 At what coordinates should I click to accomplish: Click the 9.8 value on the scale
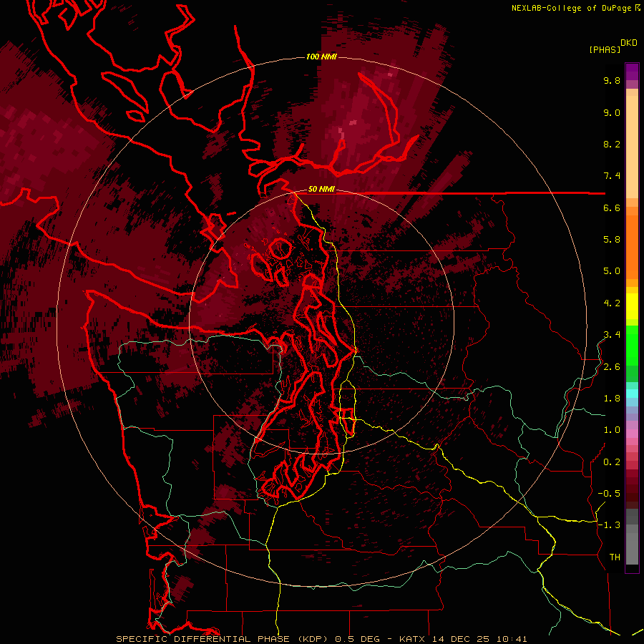pyautogui.click(x=612, y=80)
